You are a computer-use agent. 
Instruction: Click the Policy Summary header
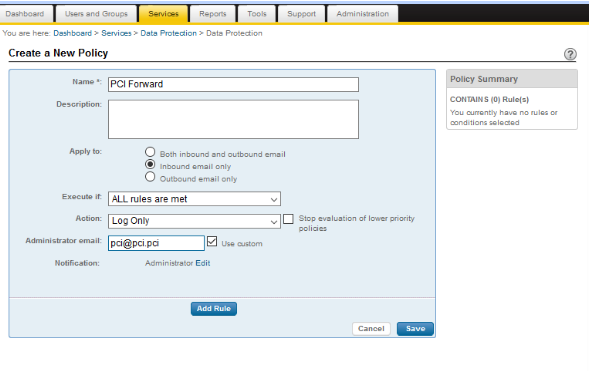pos(512,79)
